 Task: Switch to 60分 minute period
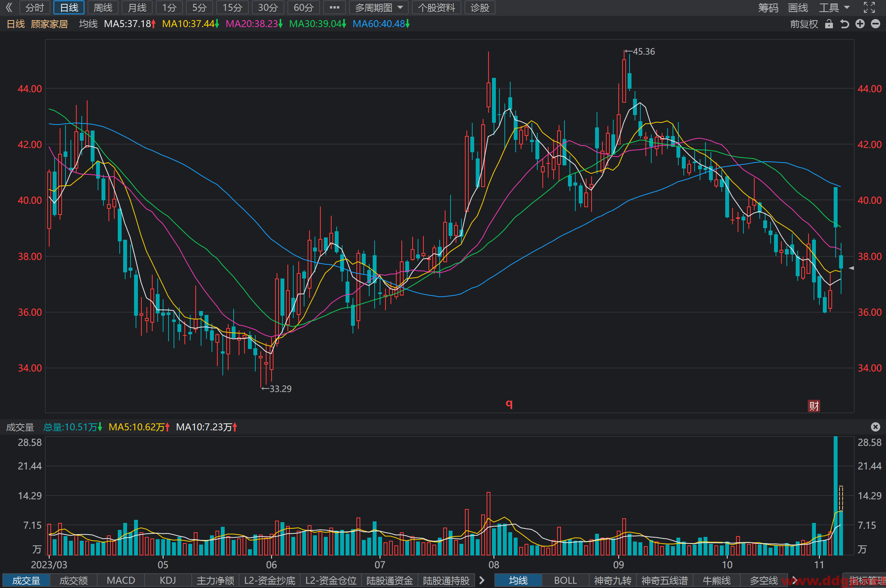tap(303, 7)
